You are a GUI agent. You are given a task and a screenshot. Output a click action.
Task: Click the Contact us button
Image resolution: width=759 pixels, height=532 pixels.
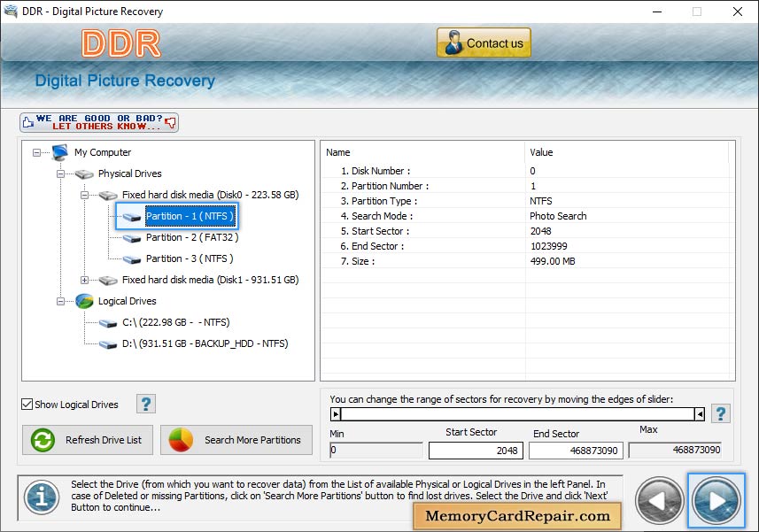tap(484, 42)
